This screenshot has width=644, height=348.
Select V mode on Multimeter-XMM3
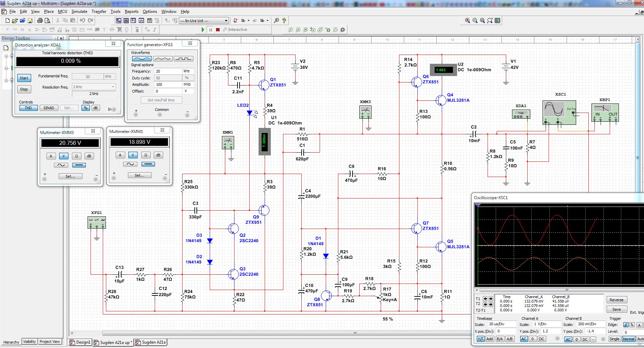click(63, 156)
